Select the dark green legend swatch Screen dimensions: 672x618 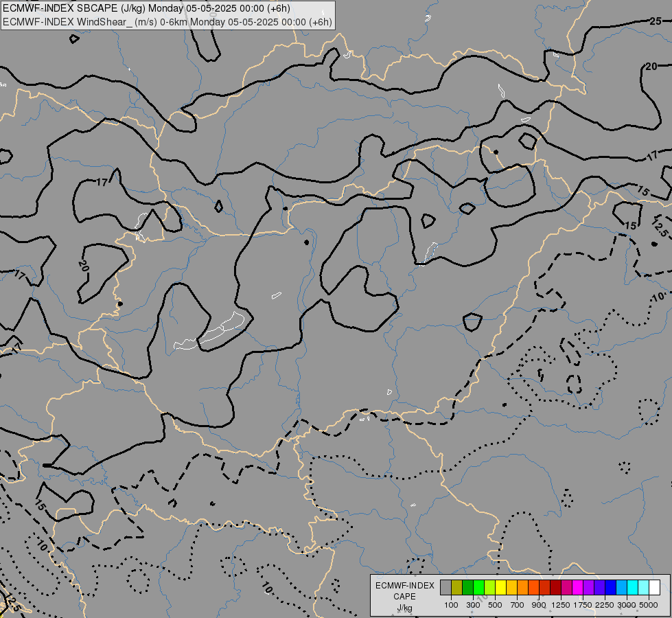pos(467,587)
